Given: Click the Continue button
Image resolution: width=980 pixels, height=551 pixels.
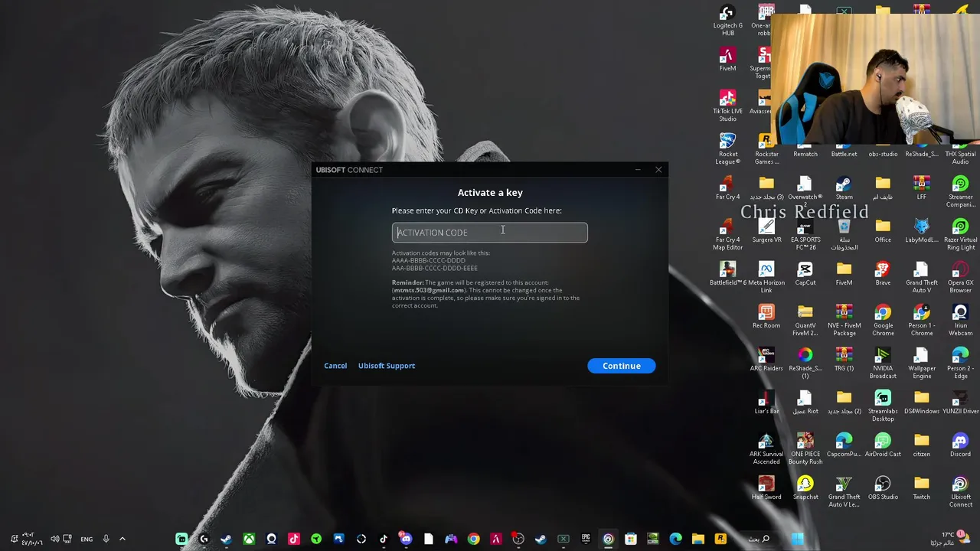Looking at the screenshot, I should point(621,366).
